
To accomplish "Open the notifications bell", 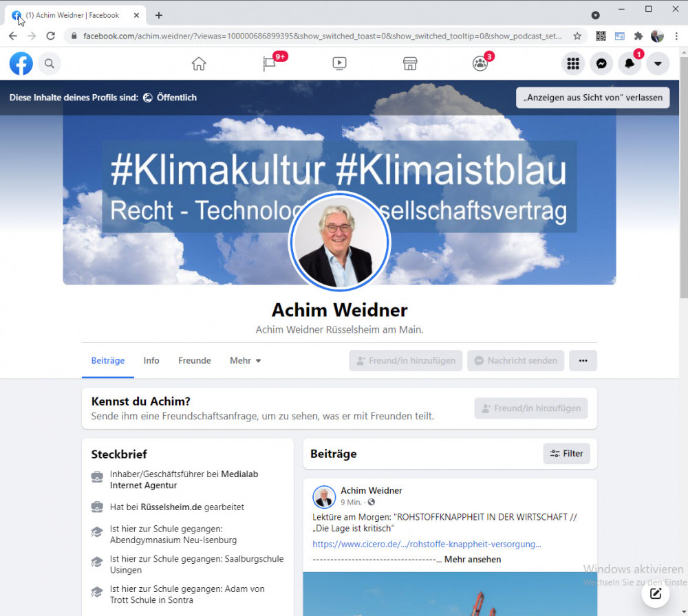I will point(630,64).
